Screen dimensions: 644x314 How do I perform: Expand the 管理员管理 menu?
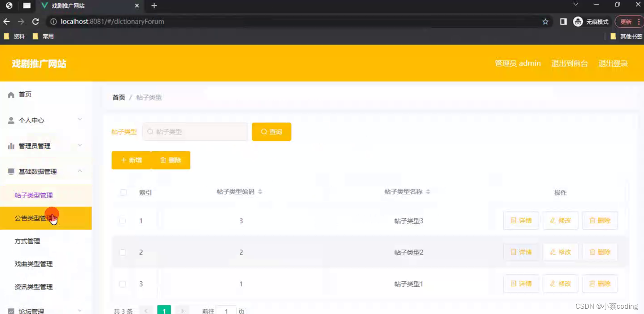[x=46, y=146]
